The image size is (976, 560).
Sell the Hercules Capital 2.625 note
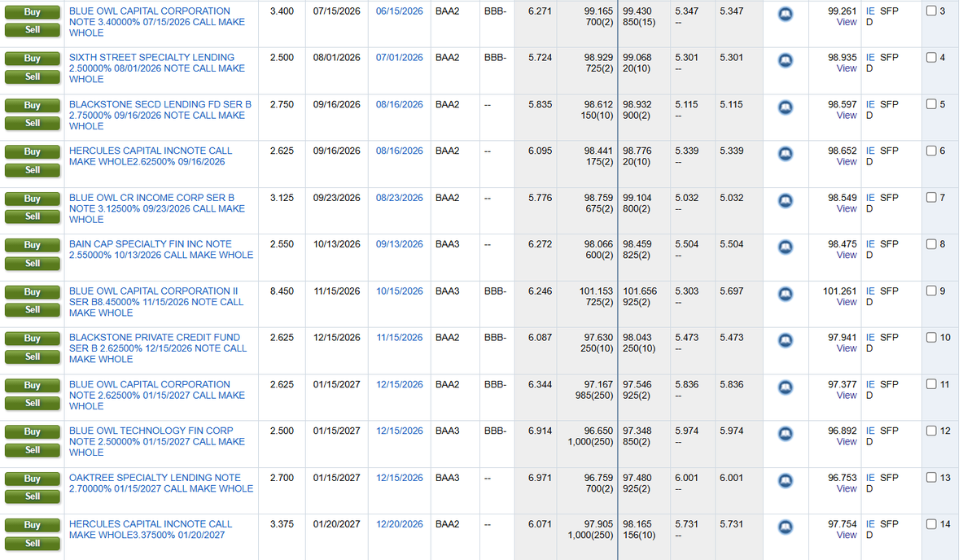click(33, 170)
